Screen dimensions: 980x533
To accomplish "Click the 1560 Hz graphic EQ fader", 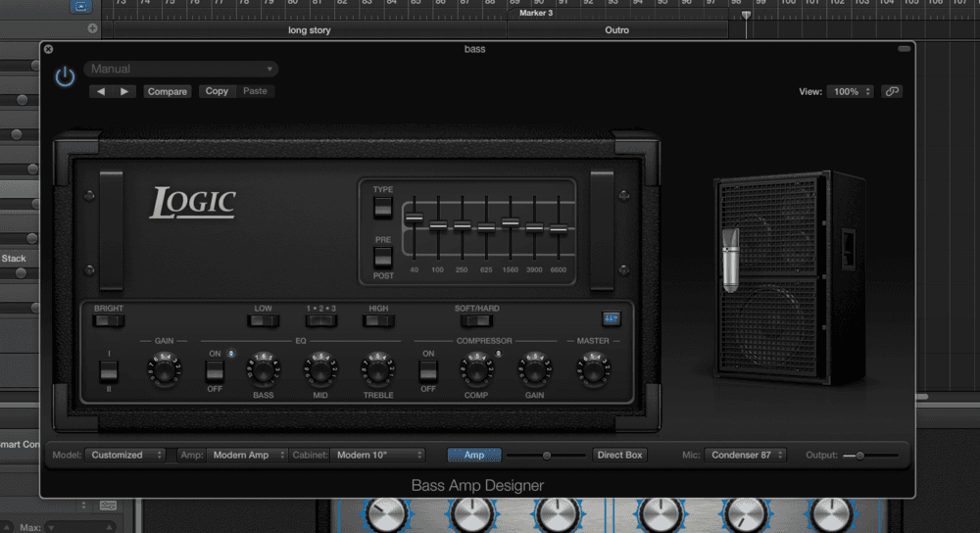I will [510, 222].
